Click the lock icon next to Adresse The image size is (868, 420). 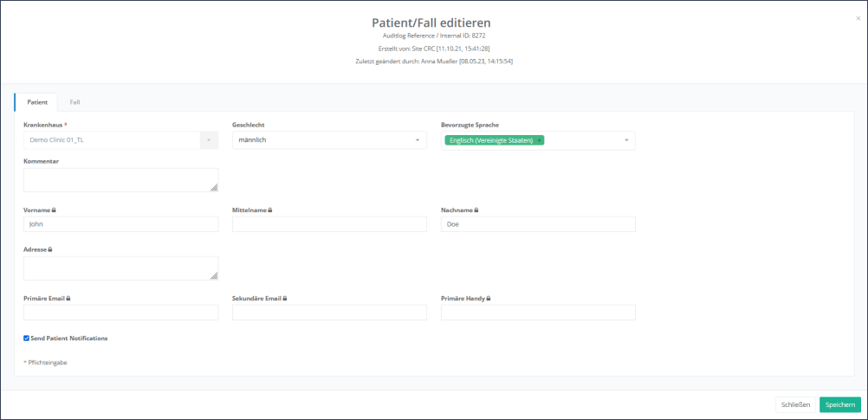pyautogui.click(x=49, y=249)
